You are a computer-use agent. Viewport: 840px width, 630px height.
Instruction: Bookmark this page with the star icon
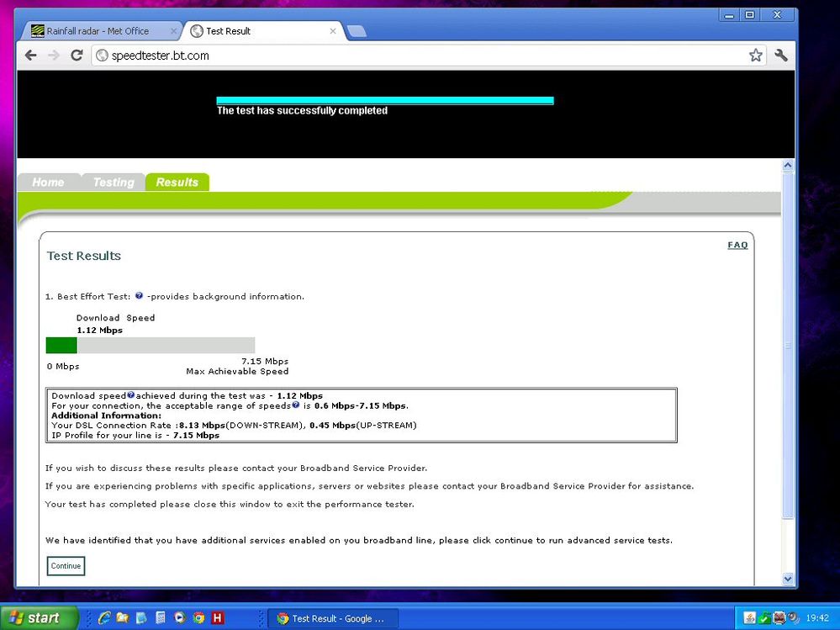755,56
